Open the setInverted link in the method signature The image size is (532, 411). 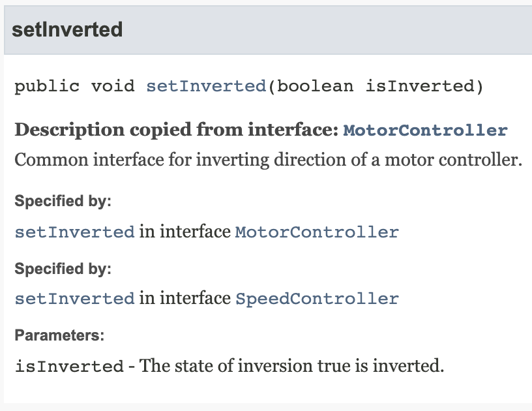pyautogui.click(x=206, y=86)
